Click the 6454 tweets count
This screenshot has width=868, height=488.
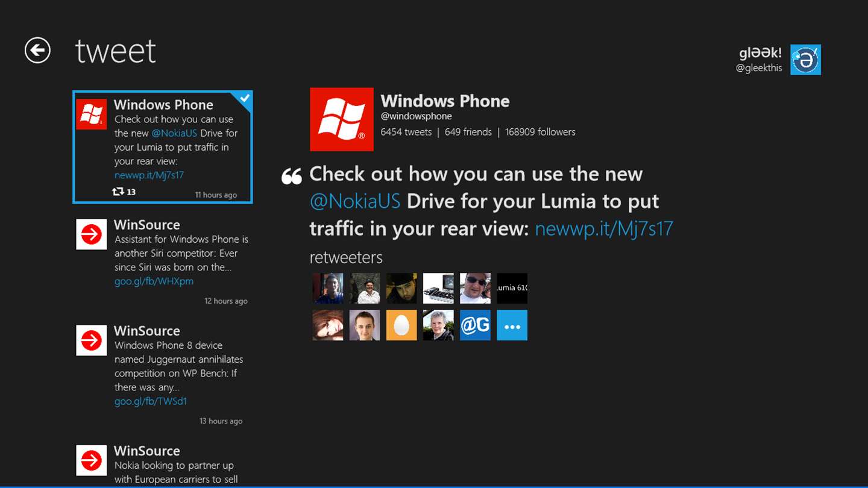tap(406, 132)
